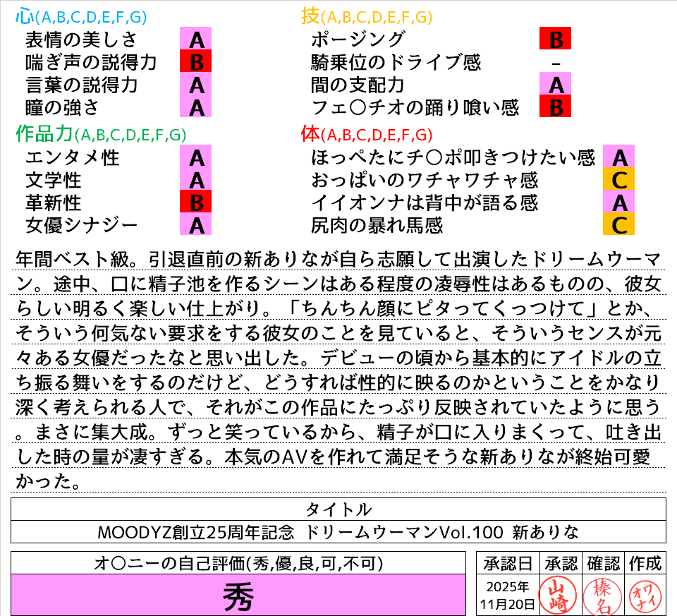Click the A grade beside 表情の美しさ
Image resolution: width=677 pixels, height=616 pixels.
197,39
